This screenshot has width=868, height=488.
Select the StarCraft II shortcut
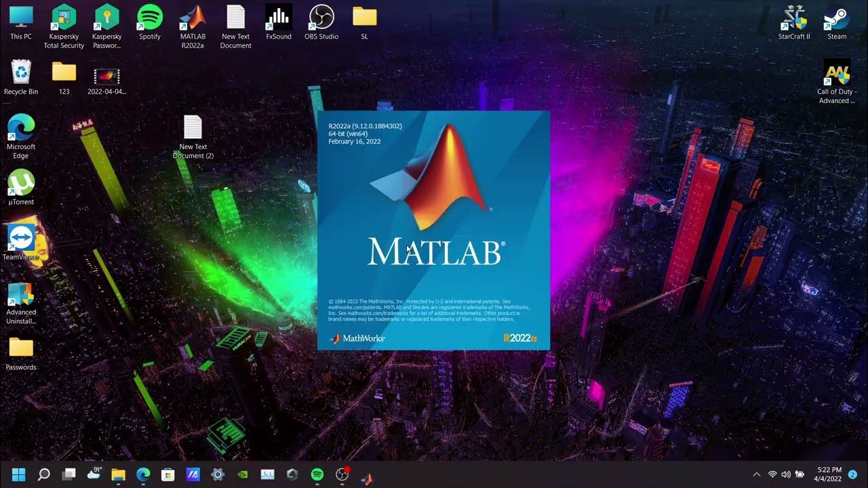pyautogui.click(x=794, y=22)
